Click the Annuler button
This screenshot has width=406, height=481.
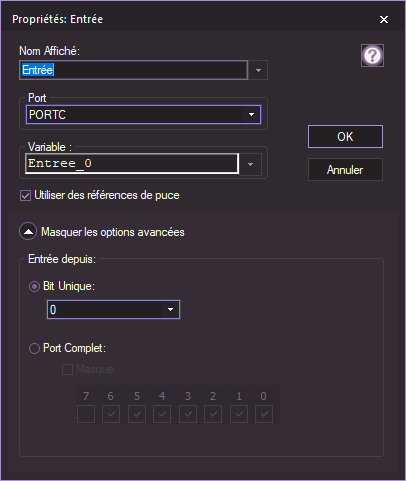pyautogui.click(x=345, y=170)
